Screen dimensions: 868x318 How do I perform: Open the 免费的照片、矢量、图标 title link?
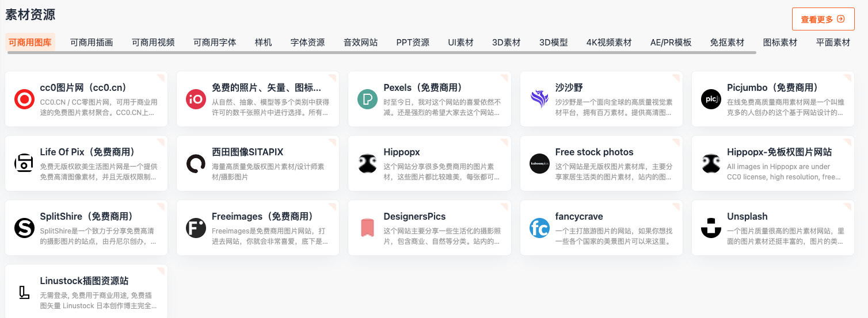[267, 87]
